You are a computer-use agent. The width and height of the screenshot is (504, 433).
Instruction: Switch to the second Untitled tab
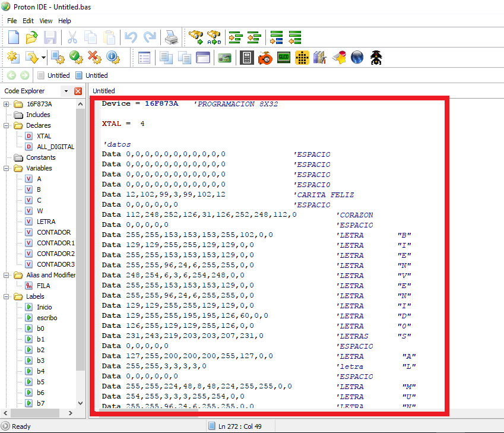pos(97,75)
